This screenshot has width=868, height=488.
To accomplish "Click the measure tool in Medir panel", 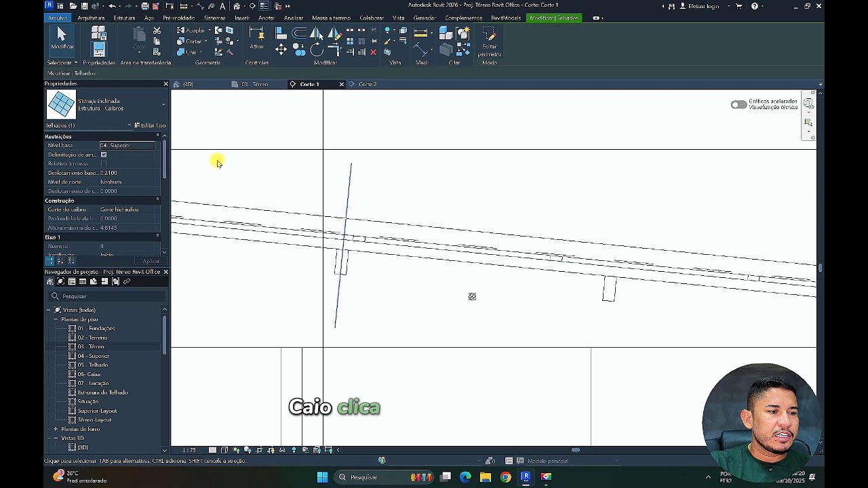I will pyautogui.click(x=420, y=33).
